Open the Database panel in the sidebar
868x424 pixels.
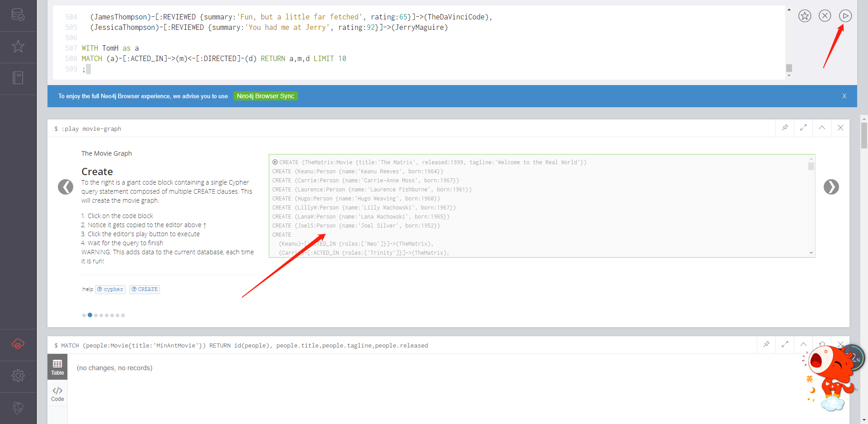(x=18, y=15)
